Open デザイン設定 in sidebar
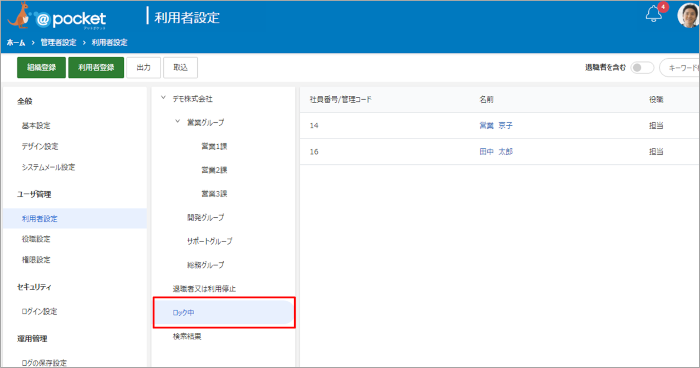This screenshot has height=368, width=700. point(40,146)
